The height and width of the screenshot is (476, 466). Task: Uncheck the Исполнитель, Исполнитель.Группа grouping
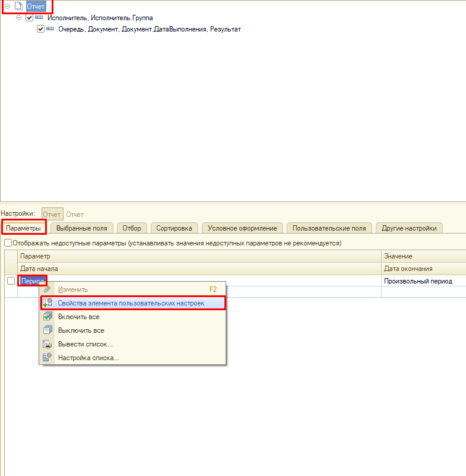pos(29,18)
